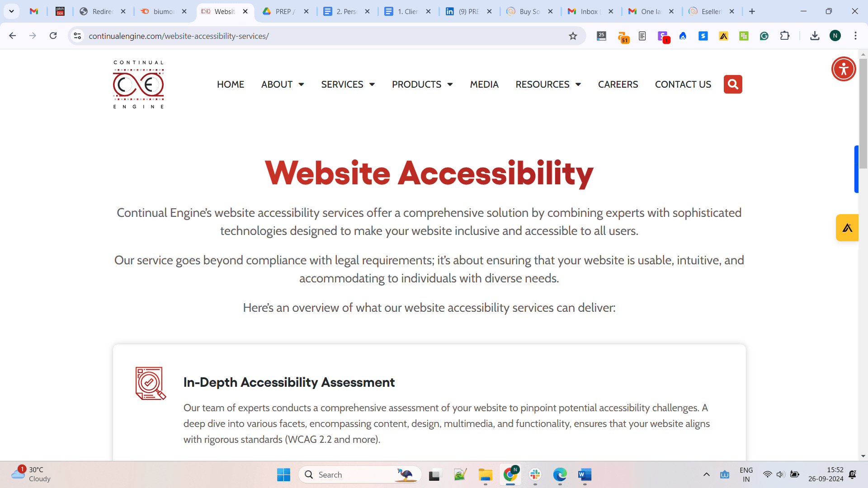
Task: Click the green grid extension icon
Action: click(744, 36)
